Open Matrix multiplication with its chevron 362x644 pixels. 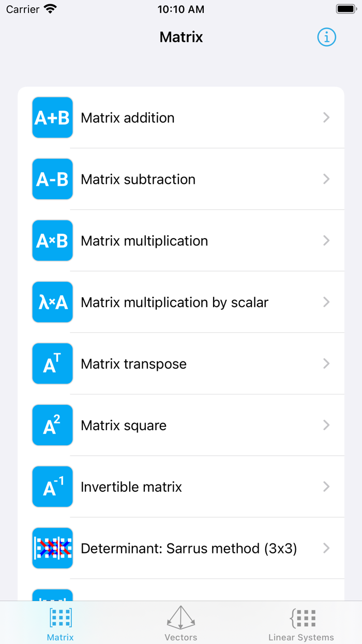pos(326,240)
